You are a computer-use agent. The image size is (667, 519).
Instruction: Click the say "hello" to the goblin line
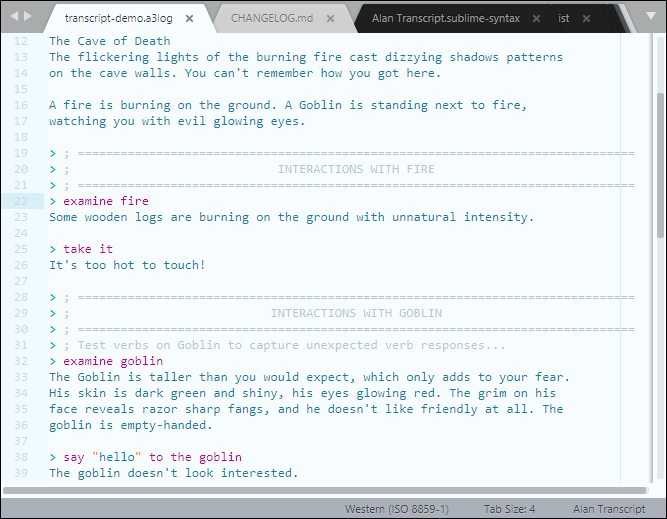tap(152, 457)
